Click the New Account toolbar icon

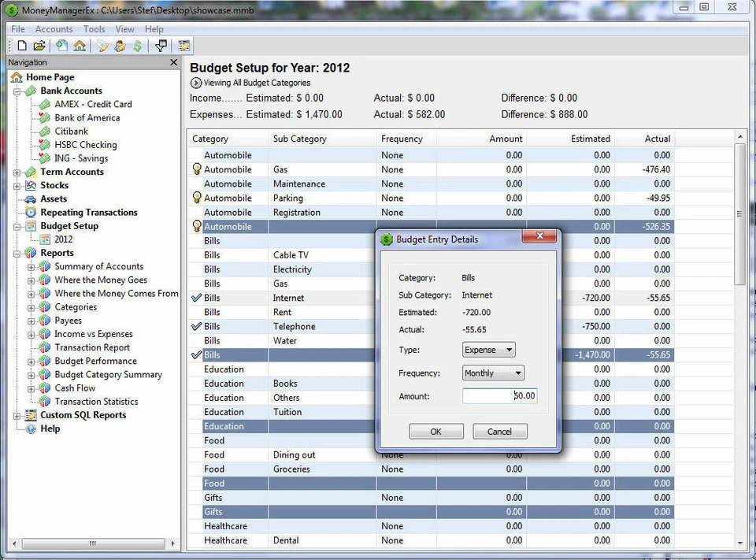click(61, 46)
